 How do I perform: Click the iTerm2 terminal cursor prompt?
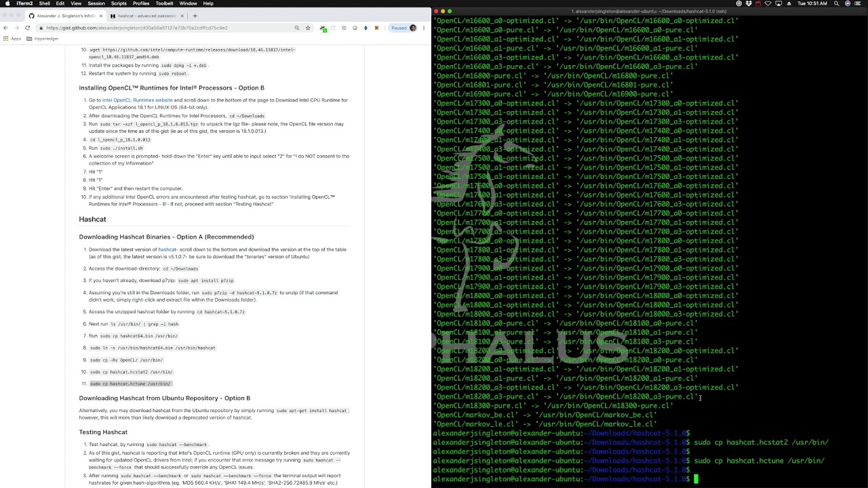(696, 479)
